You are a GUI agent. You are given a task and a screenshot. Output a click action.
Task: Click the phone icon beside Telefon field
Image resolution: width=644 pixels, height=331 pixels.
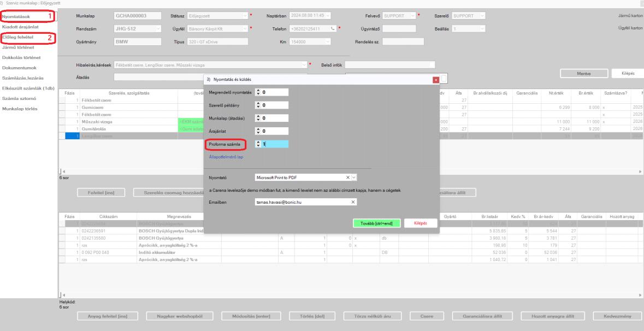pyautogui.click(x=333, y=29)
